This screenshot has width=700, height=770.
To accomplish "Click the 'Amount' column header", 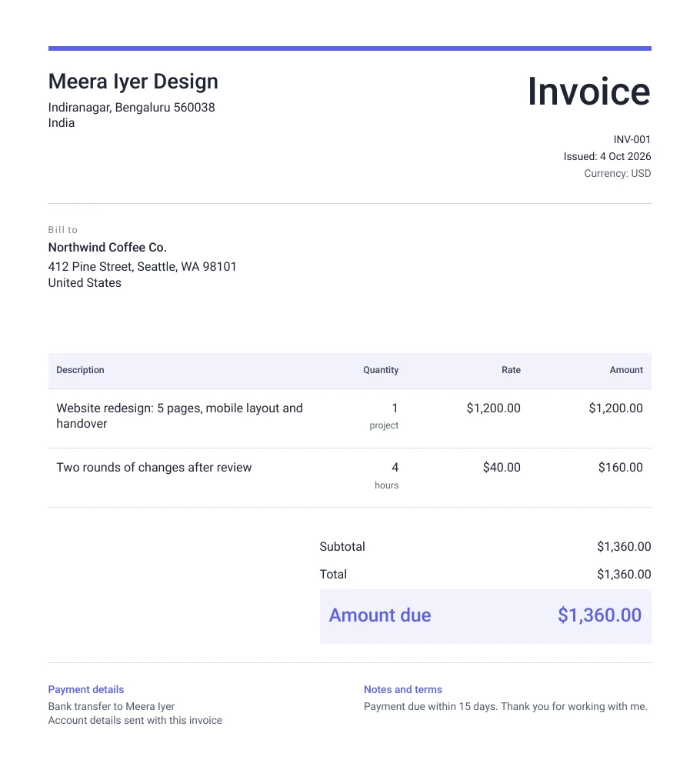I will click(x=626, y=370).
